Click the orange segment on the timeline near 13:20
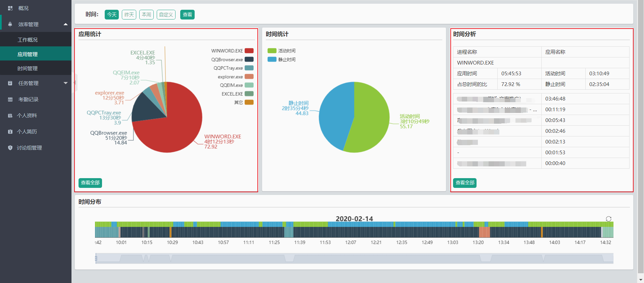 [484, 232]
